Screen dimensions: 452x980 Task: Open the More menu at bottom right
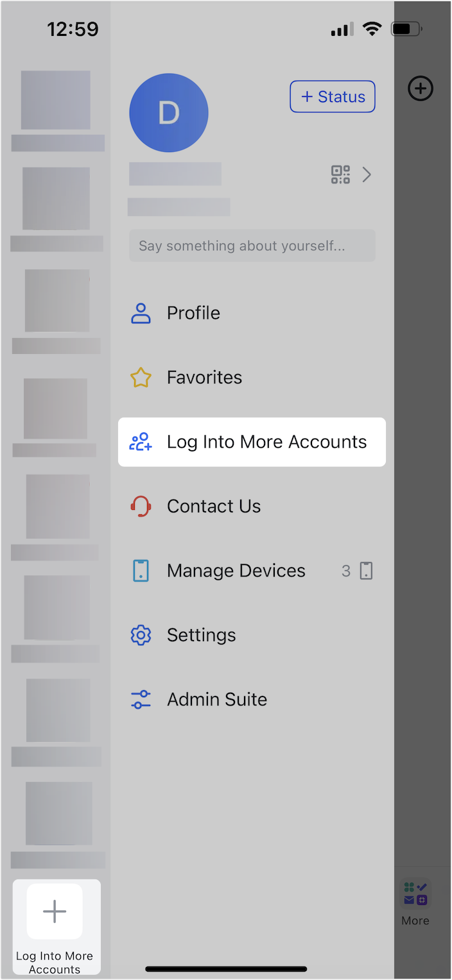tap(415, 901)
